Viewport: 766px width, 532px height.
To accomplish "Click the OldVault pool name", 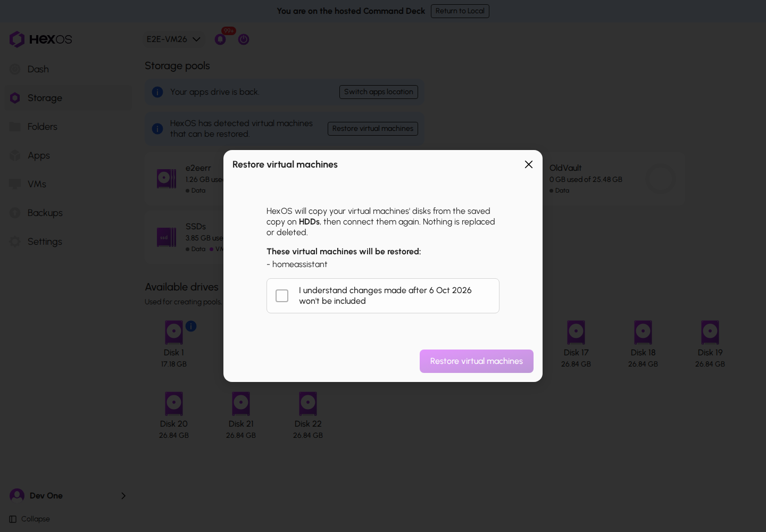I will 565,168.
